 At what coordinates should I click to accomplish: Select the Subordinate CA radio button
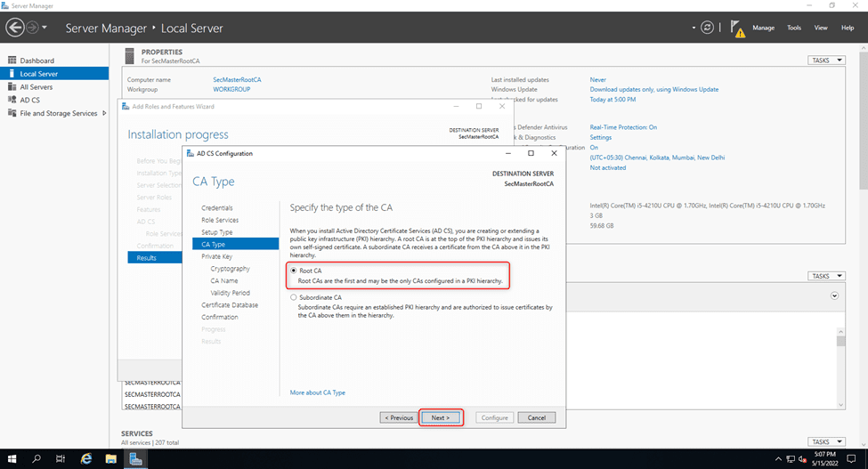[x=294, y=297]
